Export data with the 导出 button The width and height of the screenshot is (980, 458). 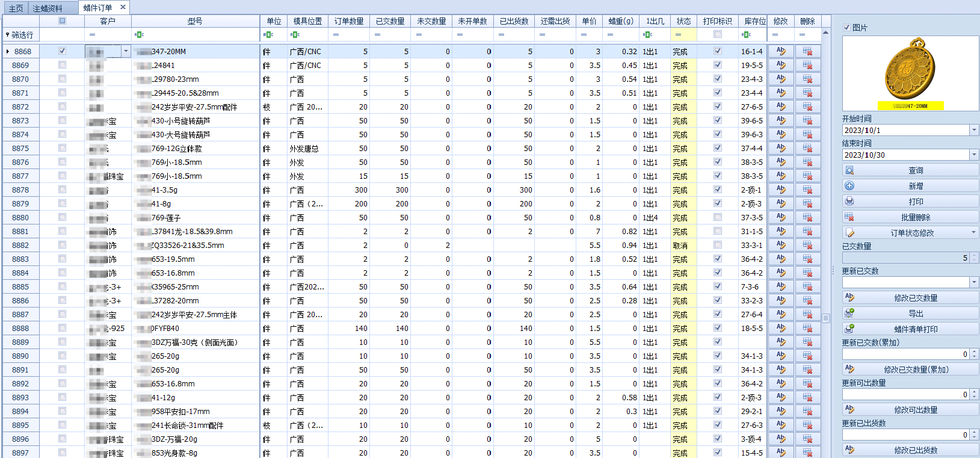(910, 314)
